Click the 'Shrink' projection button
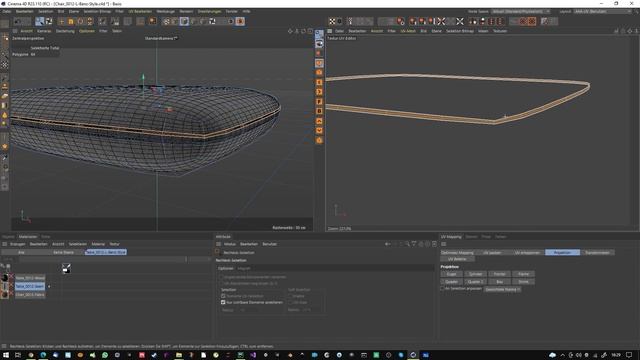The height and width of the screenshot is (360, 640). click(x=523, y=282)
